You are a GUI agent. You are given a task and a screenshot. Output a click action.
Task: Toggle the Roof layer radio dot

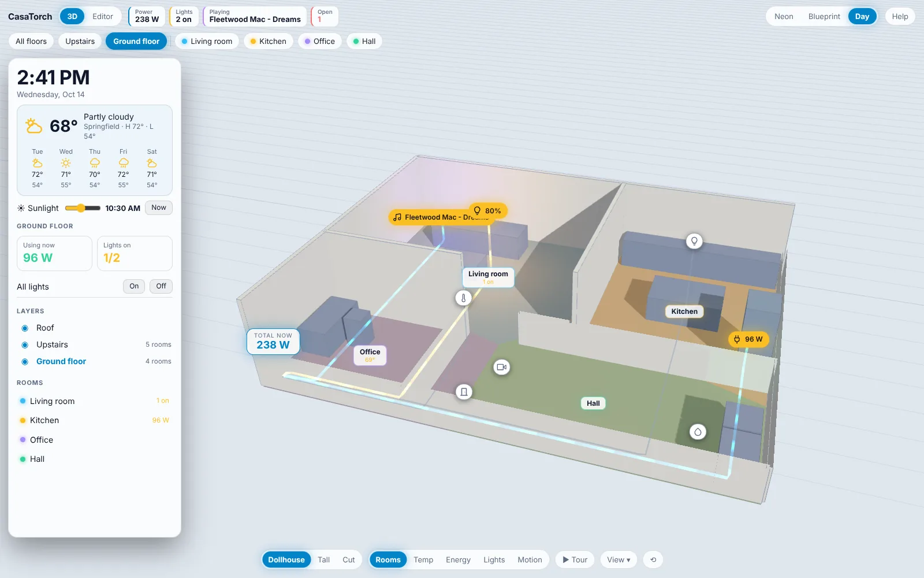[x=25, y=328]
